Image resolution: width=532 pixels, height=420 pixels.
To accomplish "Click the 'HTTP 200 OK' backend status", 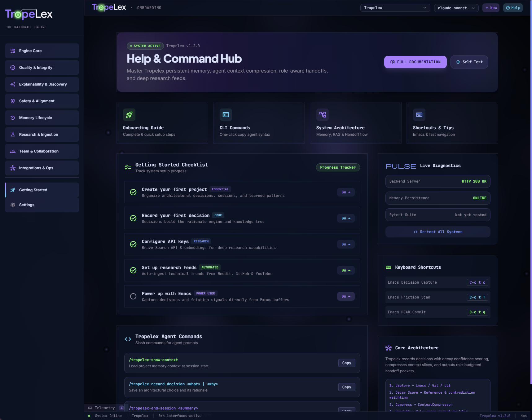I will [x=474, y=181].
